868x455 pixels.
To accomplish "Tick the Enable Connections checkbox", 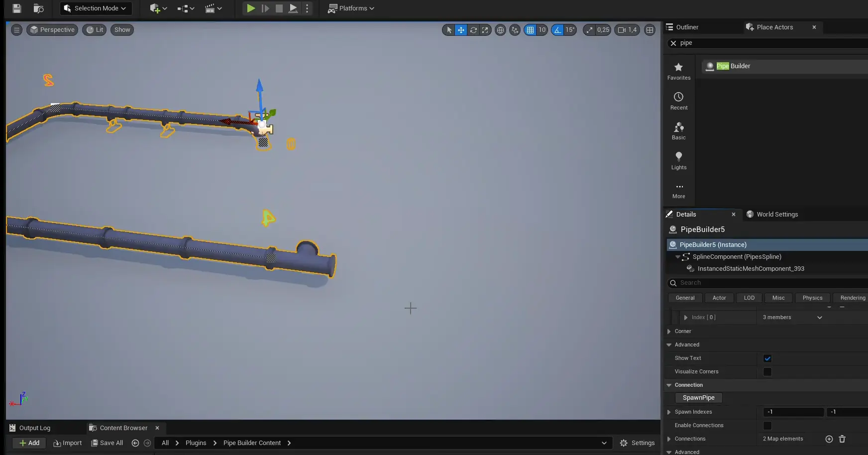I will click(x=767, y=426).
